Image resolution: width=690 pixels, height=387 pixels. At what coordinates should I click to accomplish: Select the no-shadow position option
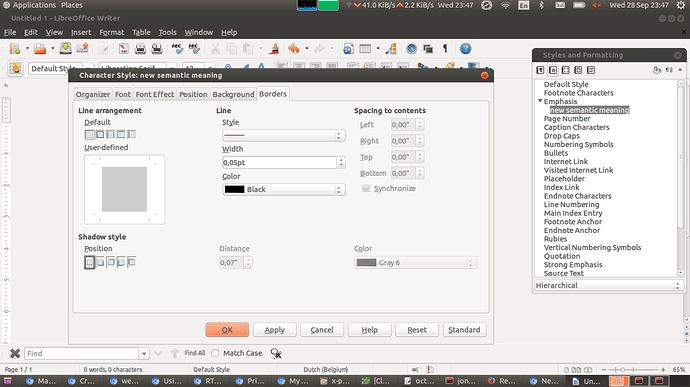pos(89,262)
